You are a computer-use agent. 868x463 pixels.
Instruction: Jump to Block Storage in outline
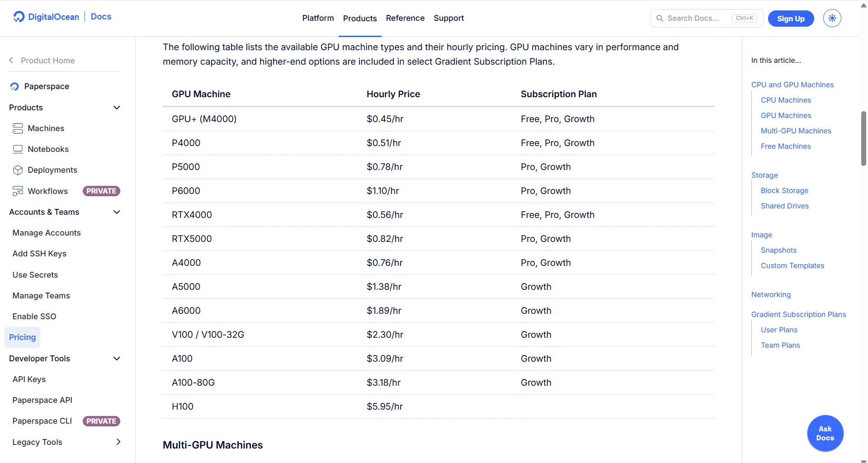click(x=784, y=190)
